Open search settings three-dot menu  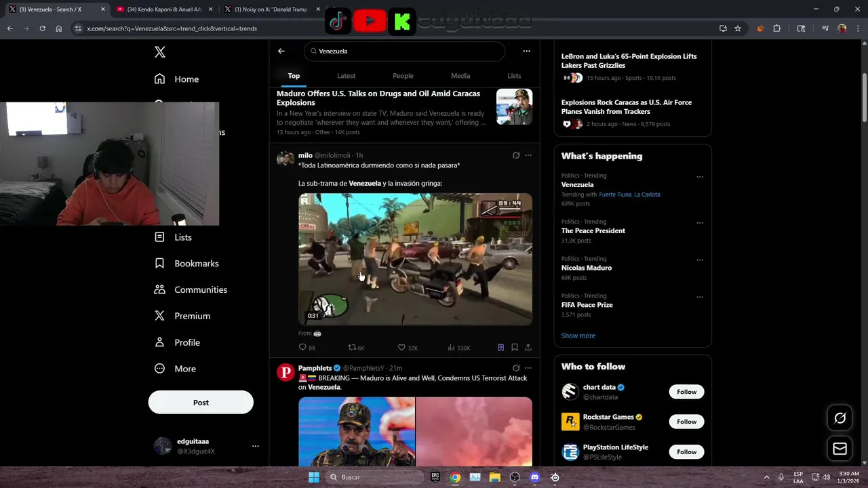click(x=526, y=51)
